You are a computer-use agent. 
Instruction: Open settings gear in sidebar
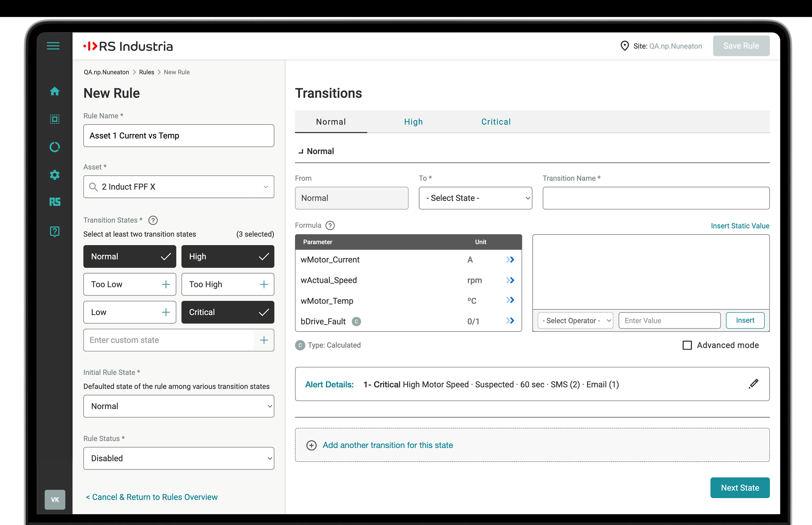(x=55, y=175)
